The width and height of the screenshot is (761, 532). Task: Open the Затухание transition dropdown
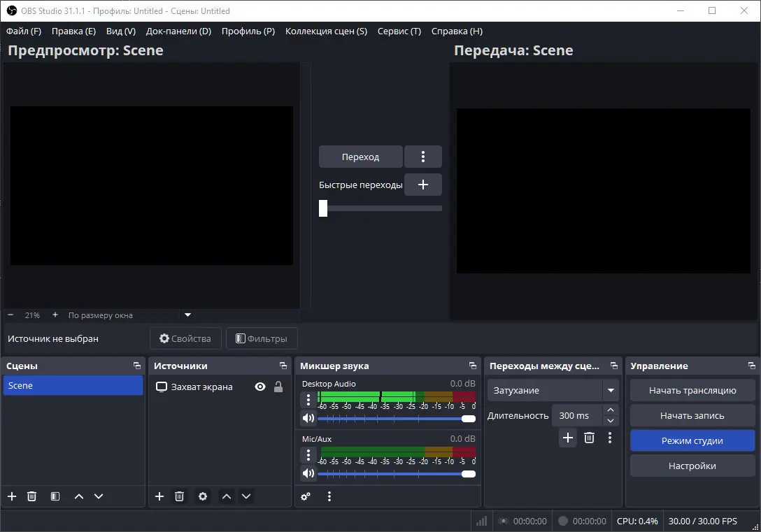pyautogui.click(x=611, y=390)
